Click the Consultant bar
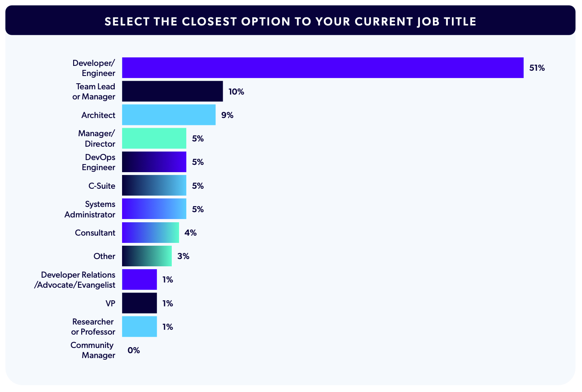The width and height of the screenshot is (582, 392). click(150, 232)
